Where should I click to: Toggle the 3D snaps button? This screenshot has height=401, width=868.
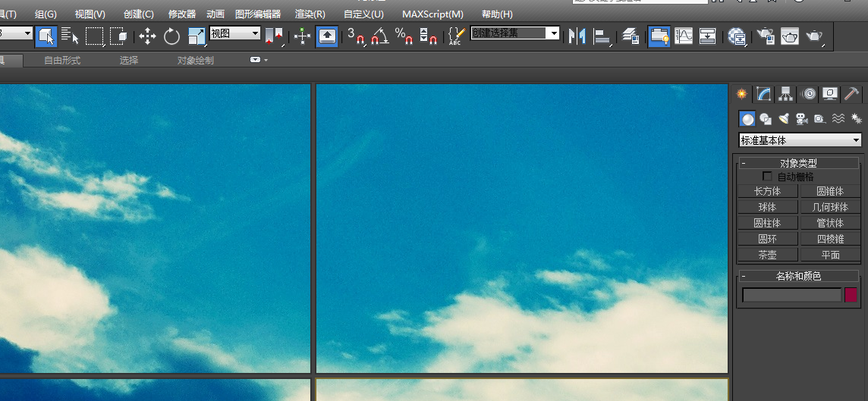355,36
